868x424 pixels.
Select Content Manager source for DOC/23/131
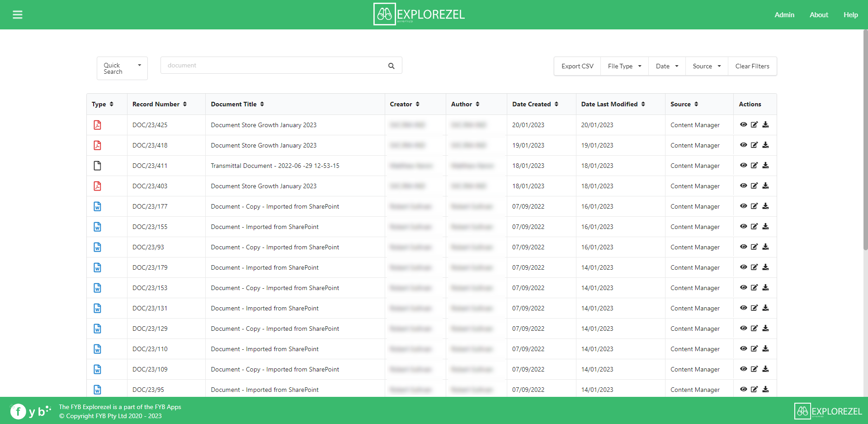pos(695,308)
